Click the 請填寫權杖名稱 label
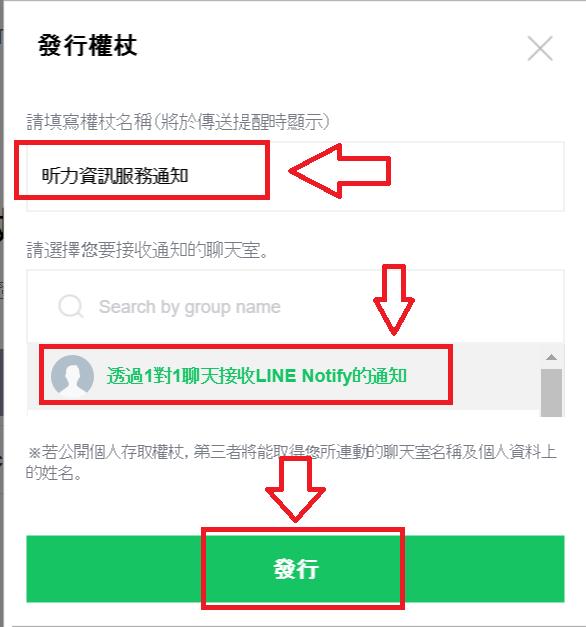The height and width of the screenshot is (627, 586). pos(178,122)
